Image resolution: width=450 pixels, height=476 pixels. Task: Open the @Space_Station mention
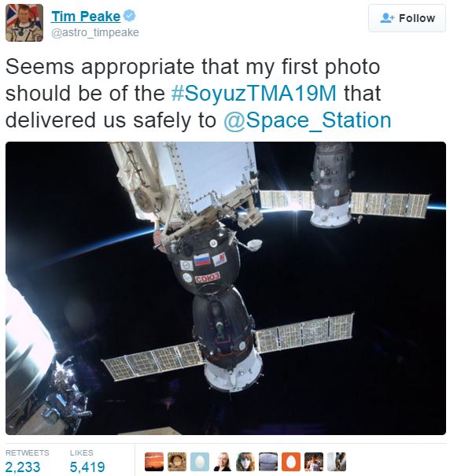(x=308, y=120)
